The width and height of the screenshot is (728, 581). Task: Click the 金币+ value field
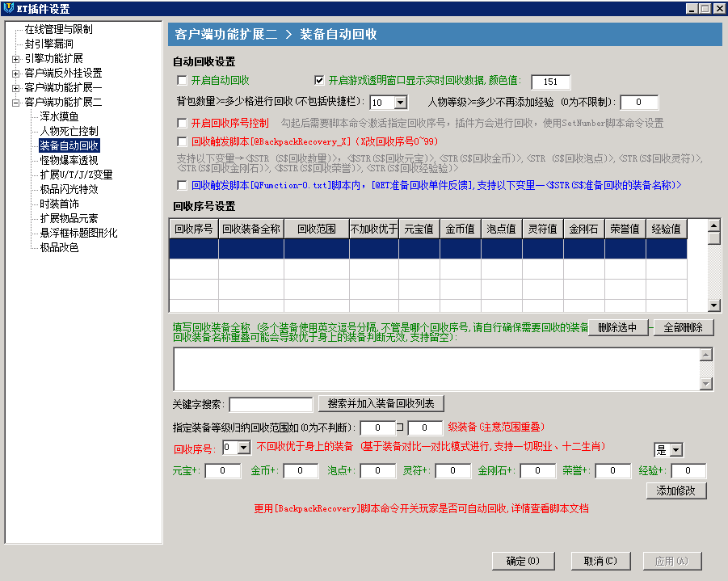tap(301, 470)
